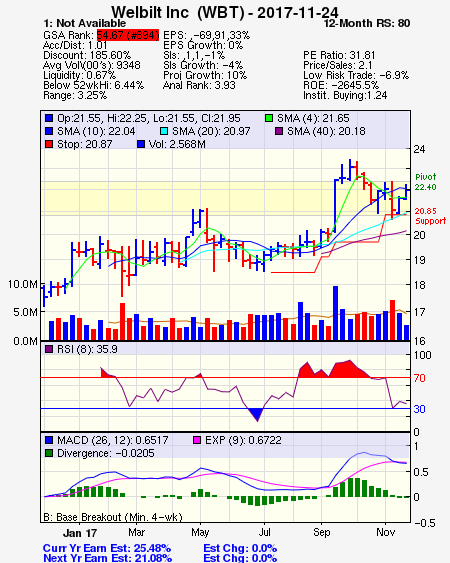Click the May axis label
This screenshot has height=563, width=450.
click(x=200, y=532)
